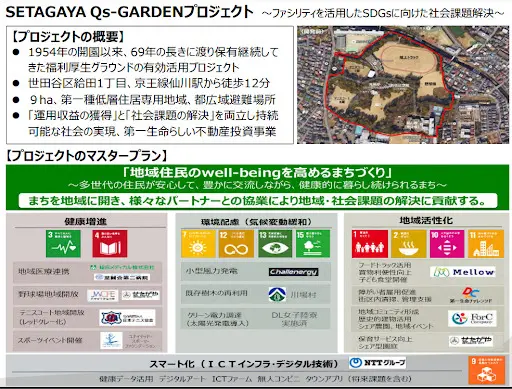Click SDG 11 sustainable cities icon
512x389 pixels.
pyautogui.click(x=486, y=244)
